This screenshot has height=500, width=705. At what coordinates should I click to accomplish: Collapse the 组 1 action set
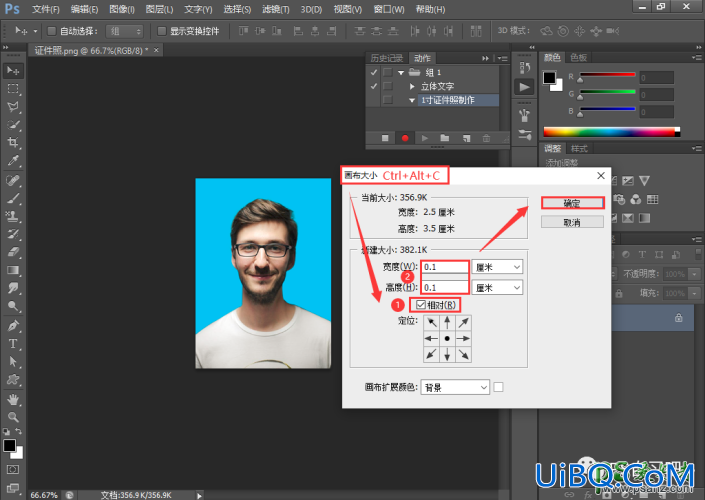click(x=401, y=72)
